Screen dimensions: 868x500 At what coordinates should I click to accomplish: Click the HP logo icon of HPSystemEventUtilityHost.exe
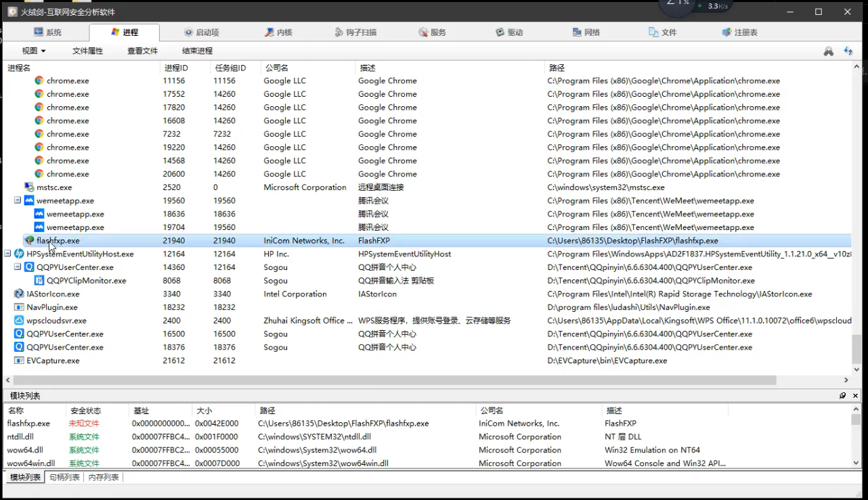19,254
